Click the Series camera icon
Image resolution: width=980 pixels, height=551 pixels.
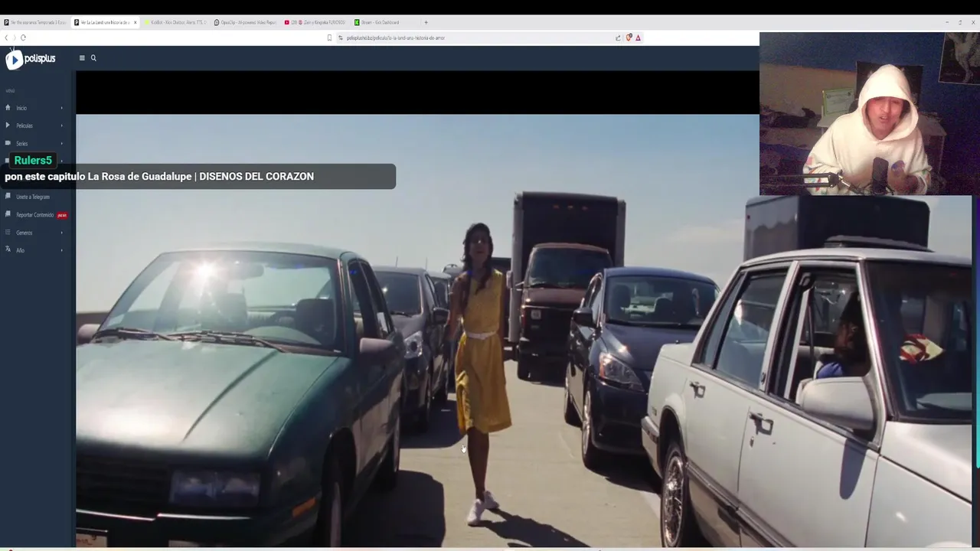pyautogui.click(x=8, y=143)
